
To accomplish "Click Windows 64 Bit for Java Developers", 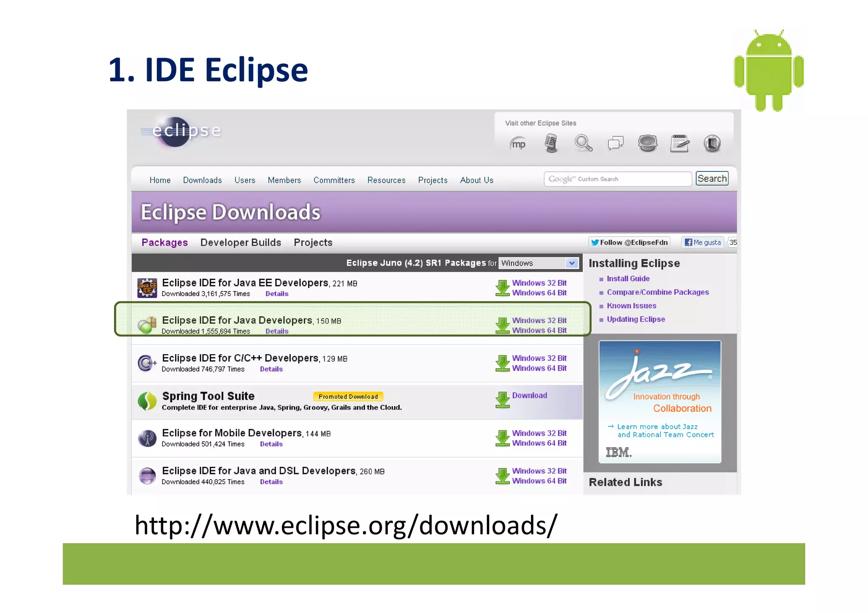I will click(539, 330).
